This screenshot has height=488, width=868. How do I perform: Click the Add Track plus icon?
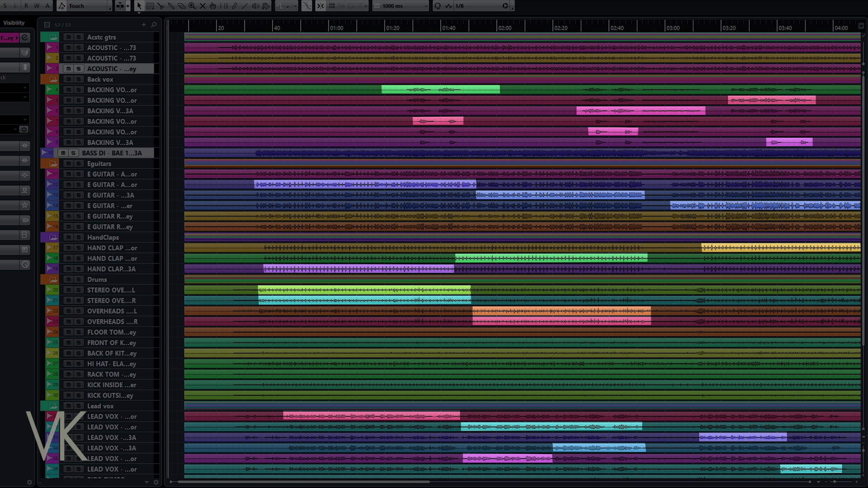pyautogui.click(x=144, y=24)
